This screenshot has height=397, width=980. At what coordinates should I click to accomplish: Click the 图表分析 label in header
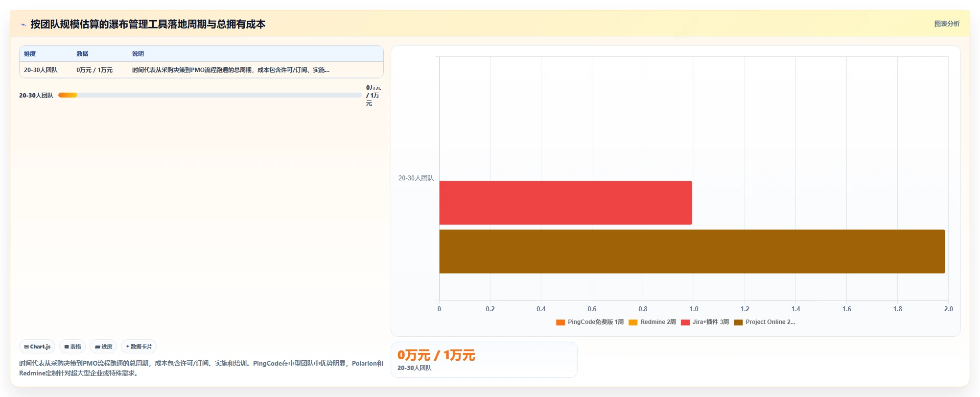[x=947, y=24]
